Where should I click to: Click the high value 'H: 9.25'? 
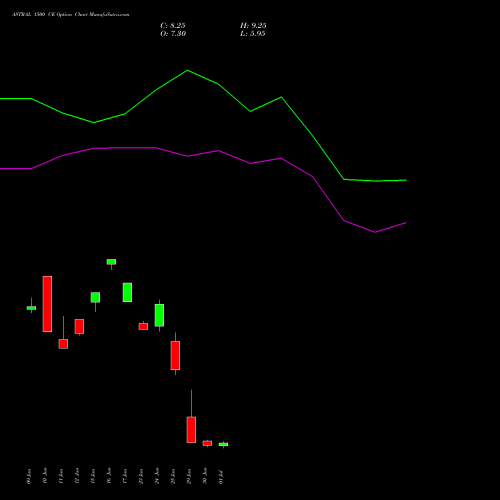pos(253,26)
